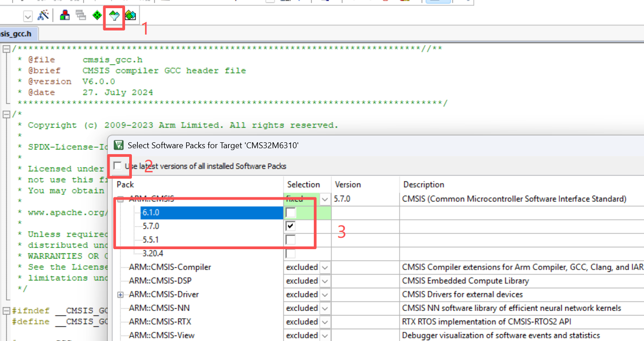Expand the ARM::CMSIS-Driver tree node
Image resolution: width=644 pixels, height=341 pixels.
click(x=120, y=294)
